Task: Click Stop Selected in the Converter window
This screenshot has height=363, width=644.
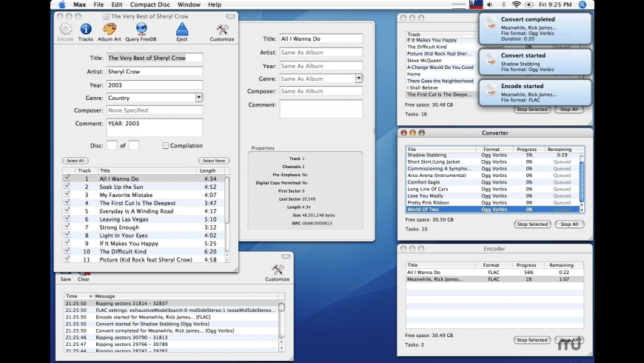Action: click(x=532, y=224)
